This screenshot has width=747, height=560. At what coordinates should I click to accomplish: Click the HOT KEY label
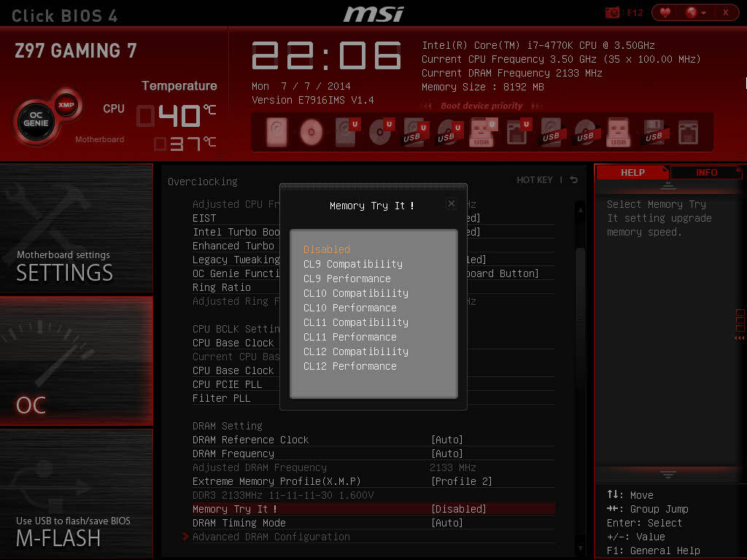point(535,179)
